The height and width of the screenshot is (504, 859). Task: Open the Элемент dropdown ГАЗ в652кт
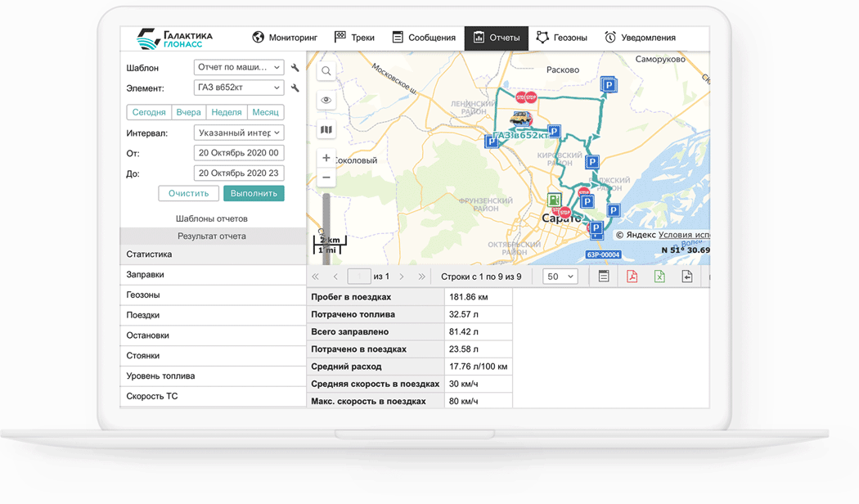coord(239,88)
